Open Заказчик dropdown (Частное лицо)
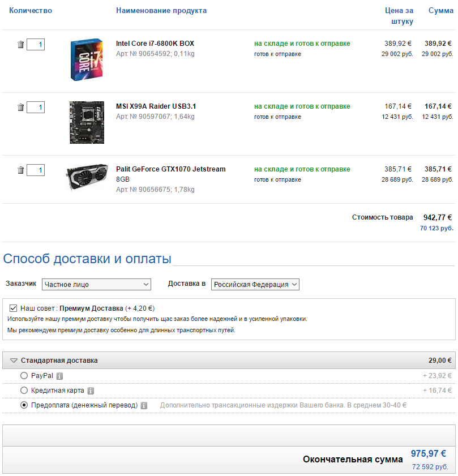 click(x=96, y=284)
